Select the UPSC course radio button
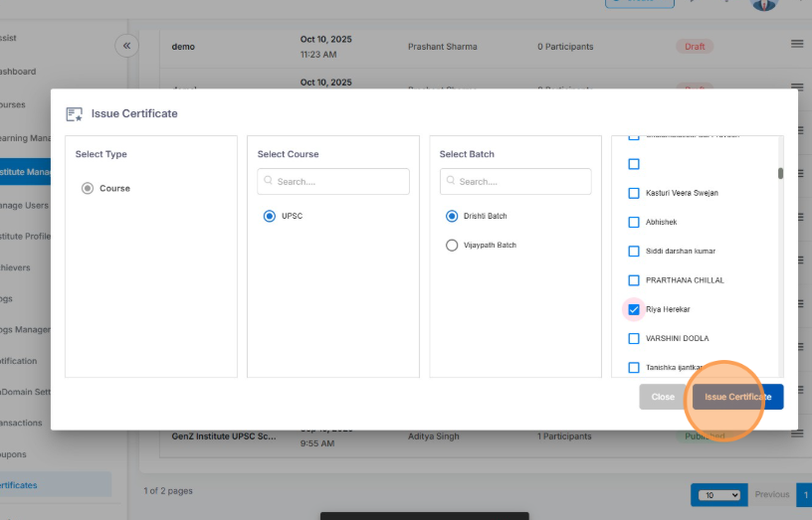812x520 pixels. click(x=269, y=216)
